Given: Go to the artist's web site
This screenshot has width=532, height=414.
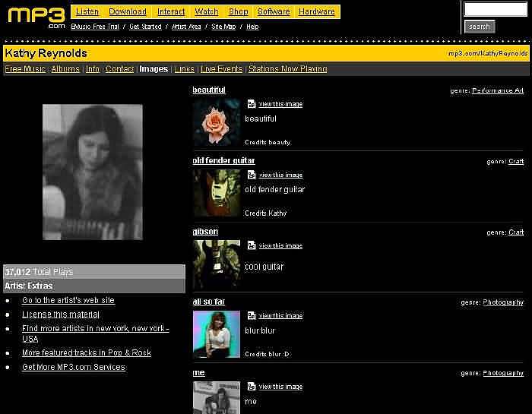Looking at the screenshot, I should click(x=68, y=300).
